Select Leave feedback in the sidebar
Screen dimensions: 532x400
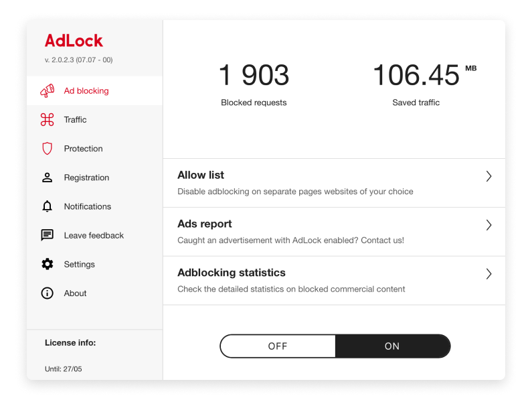pos(94,235)
